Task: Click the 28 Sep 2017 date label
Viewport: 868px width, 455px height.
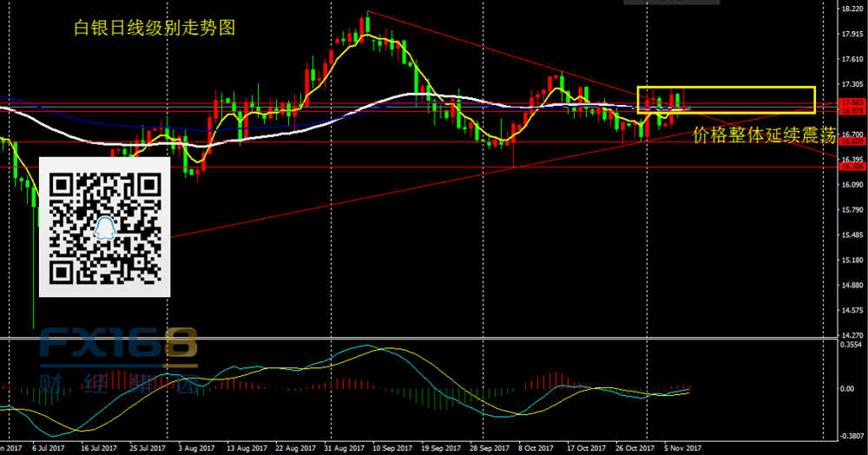Action: (486, 448)
